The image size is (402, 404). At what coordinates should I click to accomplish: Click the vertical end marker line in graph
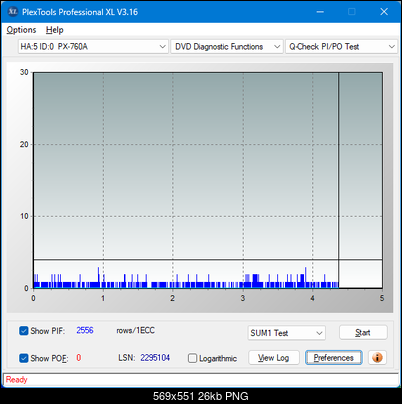point(339,180)
